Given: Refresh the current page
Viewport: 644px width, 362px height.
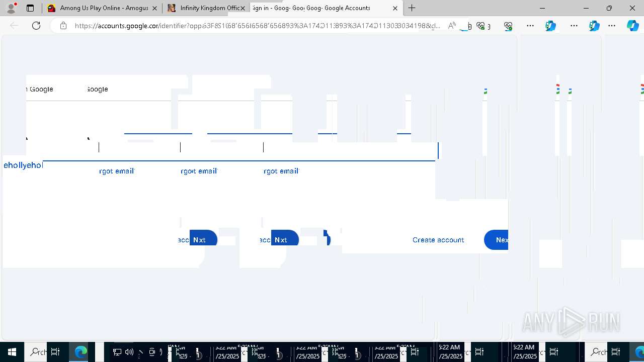Looking at the screenshot, I should pos(36,26).
